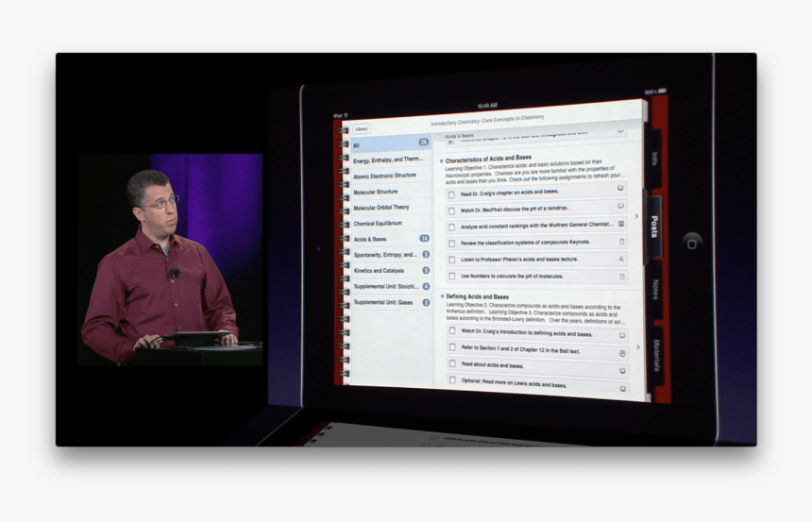Switch to the Notes tab
The image size is (812, 522).
point(655,290)
